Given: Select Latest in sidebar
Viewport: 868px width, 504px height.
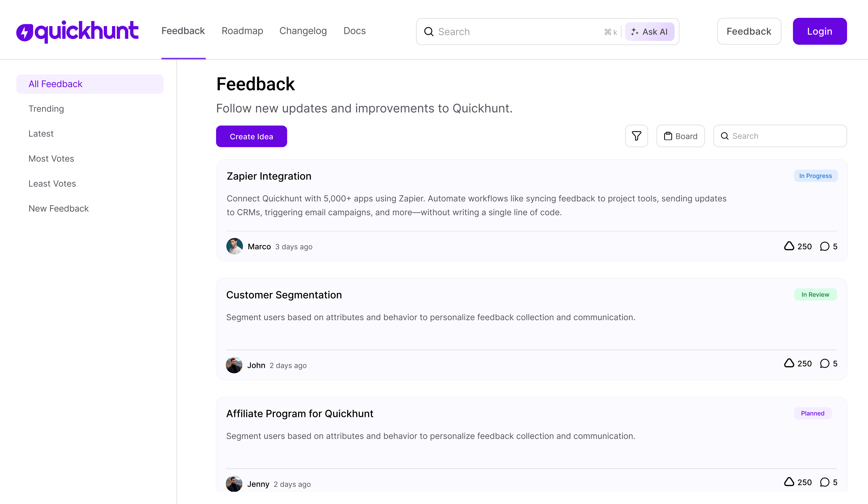Looking at the screenshot, I should pyautogui.click(x=41, y=133).
